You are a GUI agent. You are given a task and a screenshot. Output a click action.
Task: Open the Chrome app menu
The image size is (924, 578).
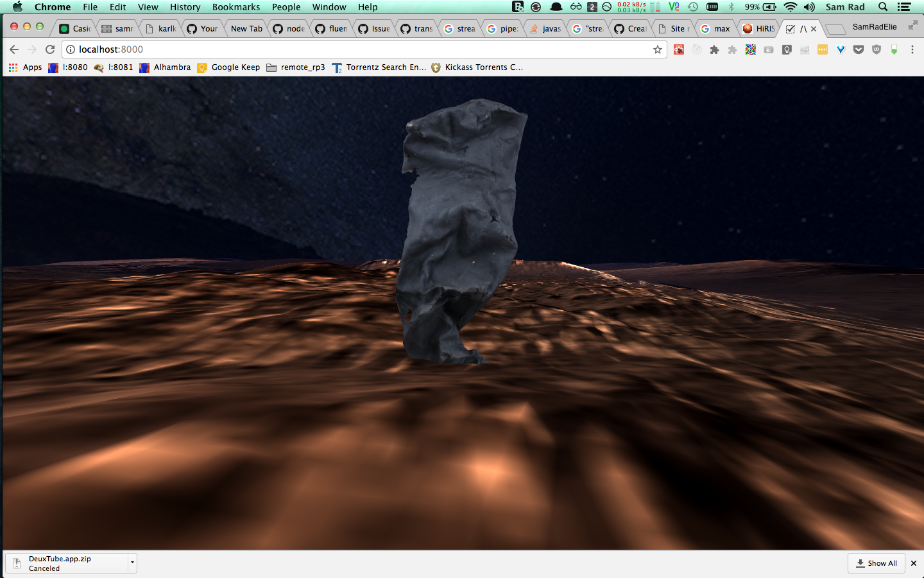coord(53,7)
